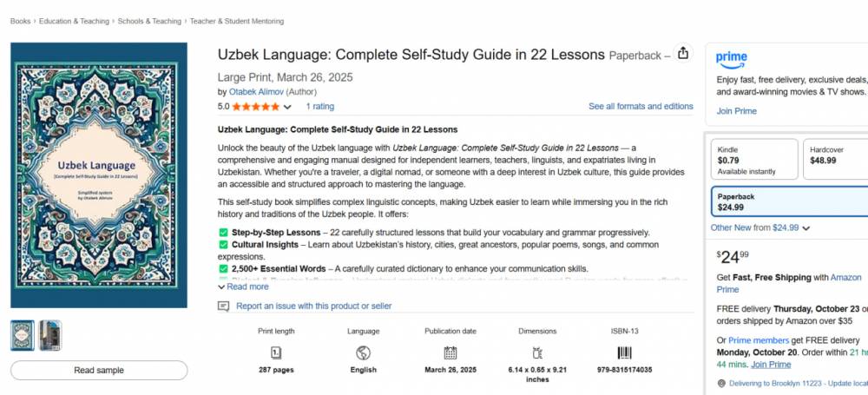Click the Join Prime link below the logo
The height and width of the screenshot is (395, 868).
(736, 111)
